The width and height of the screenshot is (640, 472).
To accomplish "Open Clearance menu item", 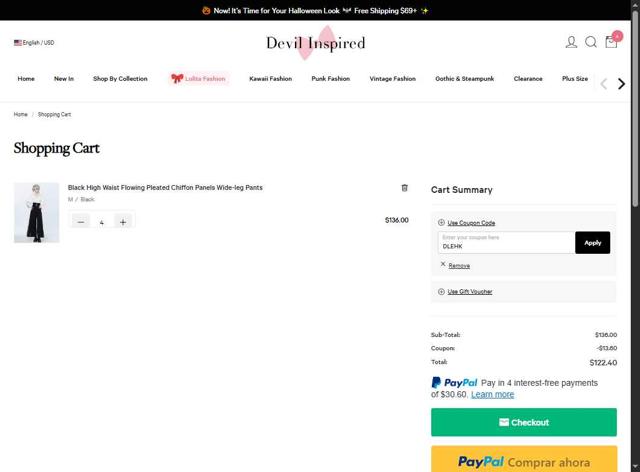I will [528, 79].
